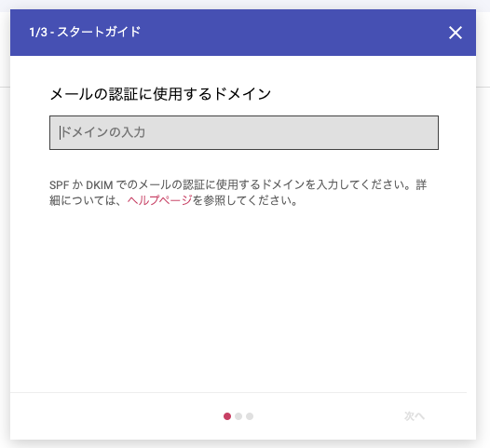
Task: Click the メールの認証に使用するドメイン heading
Action: pos(160,94)
